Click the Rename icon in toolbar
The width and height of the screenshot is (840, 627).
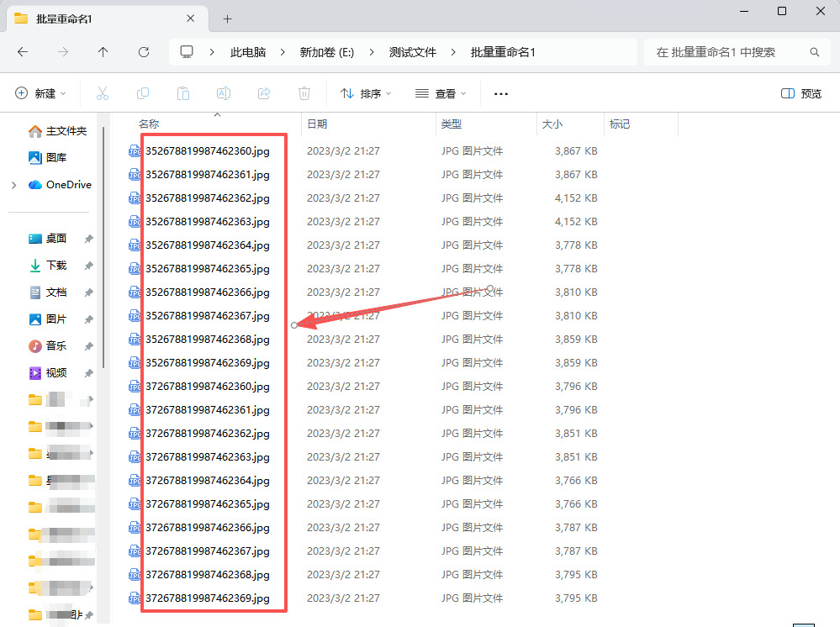[x=224, y=93]
